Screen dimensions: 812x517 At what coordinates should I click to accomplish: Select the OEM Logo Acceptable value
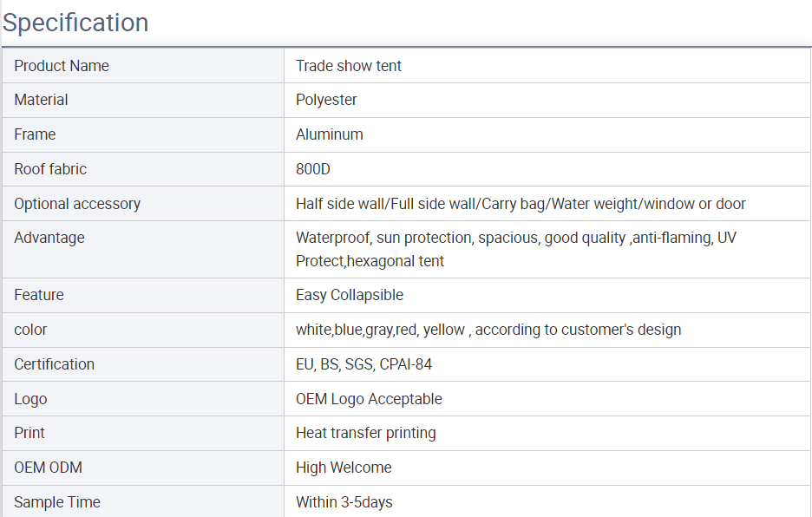369,399
